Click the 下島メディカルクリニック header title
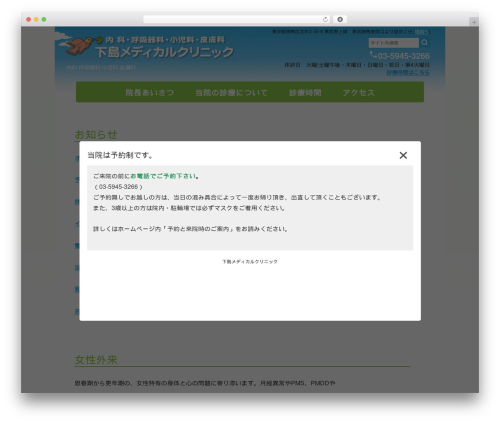The image size is (500, 423). 164,52
